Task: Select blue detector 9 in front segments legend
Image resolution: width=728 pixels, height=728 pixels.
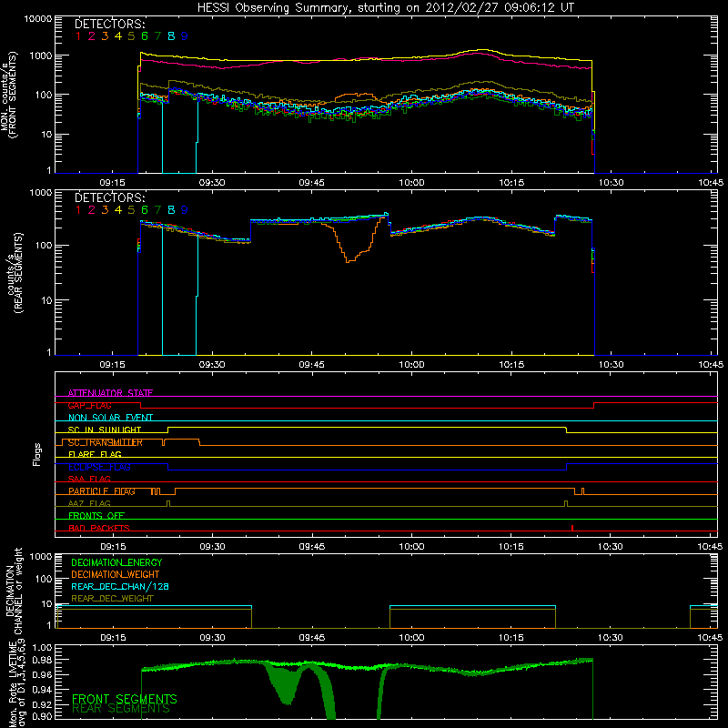Action: point(185,36)
